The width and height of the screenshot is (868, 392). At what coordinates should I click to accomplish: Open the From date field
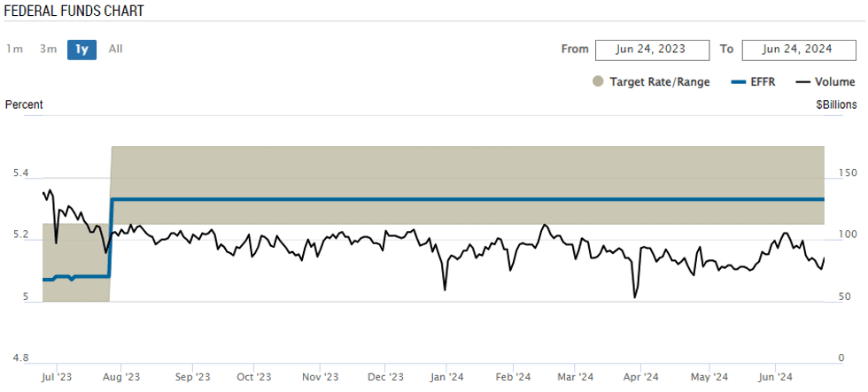(x=652, y=50)
